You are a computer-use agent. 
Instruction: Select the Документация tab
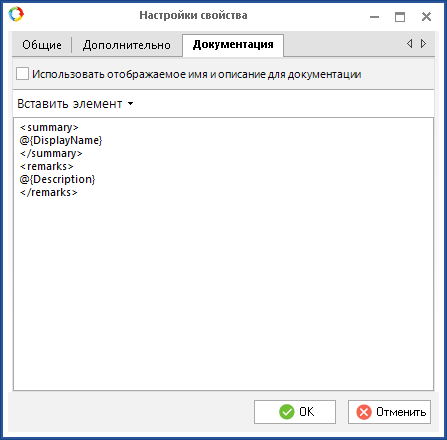(233, 45)
